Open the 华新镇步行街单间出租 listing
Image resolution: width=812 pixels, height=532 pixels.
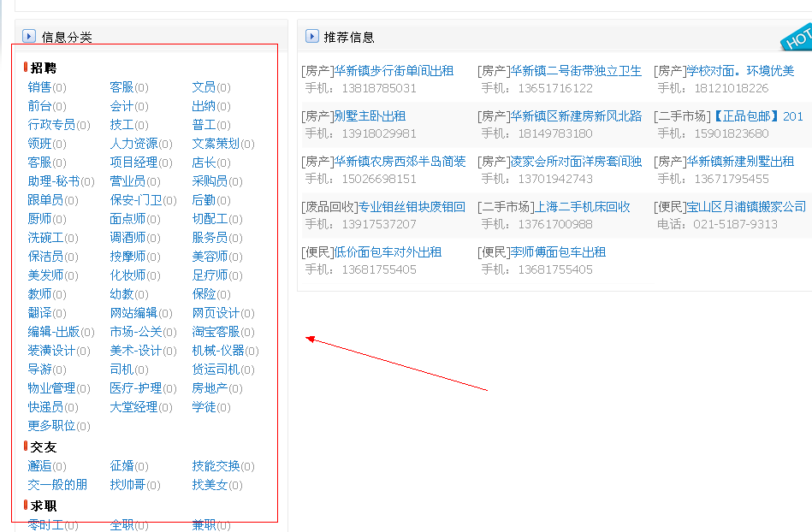point(394,71)
